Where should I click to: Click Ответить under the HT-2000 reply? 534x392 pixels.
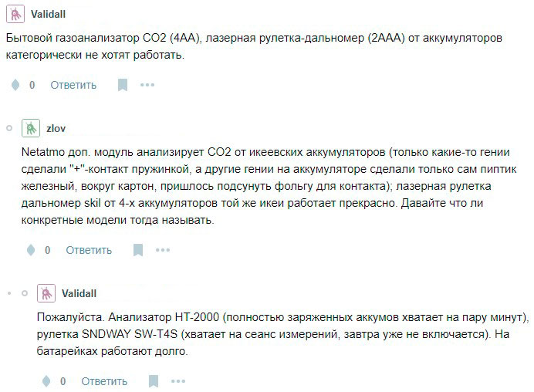coord(104,381)
